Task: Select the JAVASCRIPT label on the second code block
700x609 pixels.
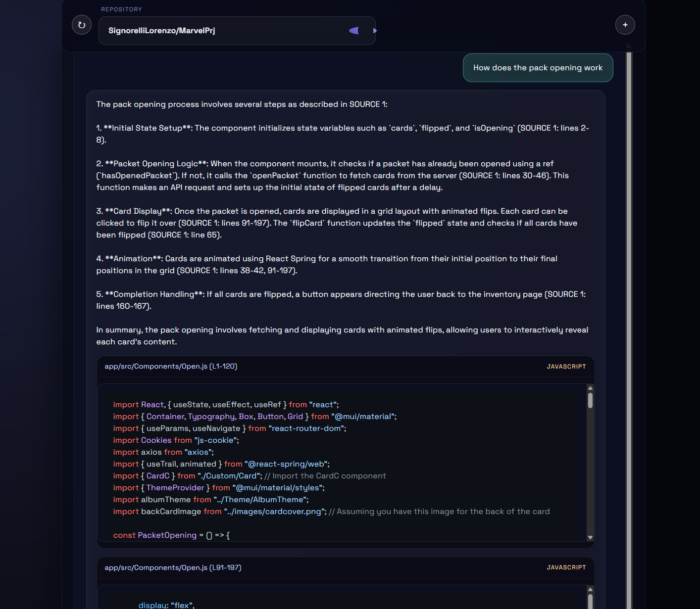Action: click(x=566, y=567)
